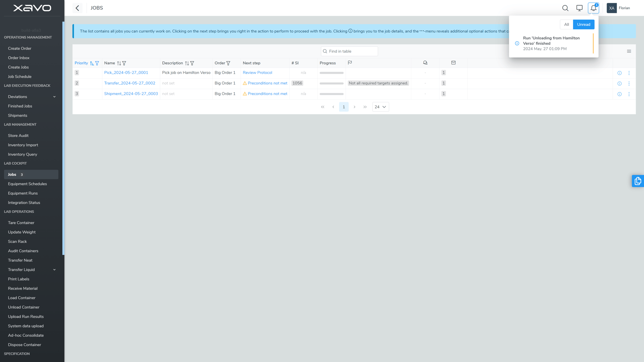Screen dimensions: 644x362
Task: Go to previous page of table
Action: click(x=333, y=107)
